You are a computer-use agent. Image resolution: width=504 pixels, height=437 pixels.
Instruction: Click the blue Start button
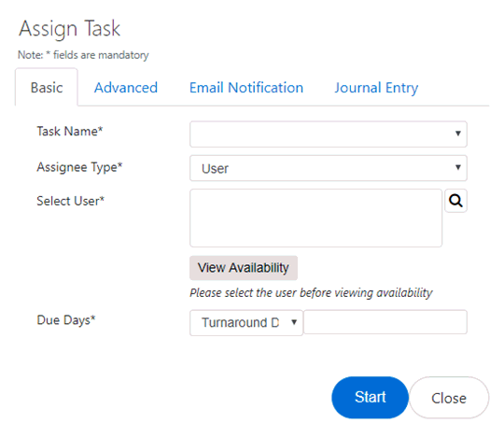pos(370,398)
